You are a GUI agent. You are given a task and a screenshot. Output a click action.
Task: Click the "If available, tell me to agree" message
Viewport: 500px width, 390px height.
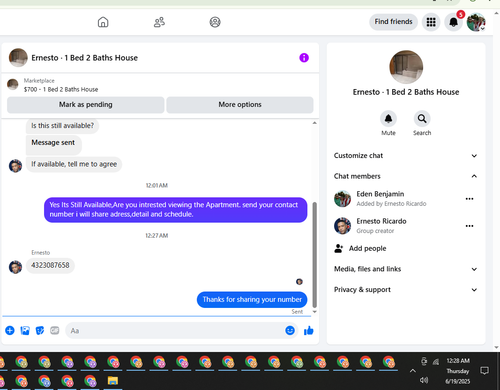[74, 164]
